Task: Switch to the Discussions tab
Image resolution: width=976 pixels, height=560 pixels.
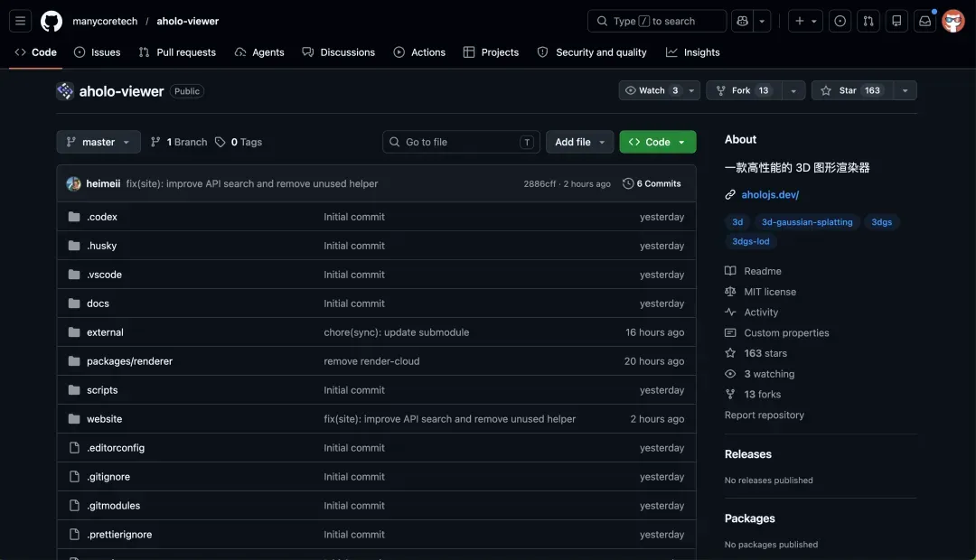Action: pos(339,52)
